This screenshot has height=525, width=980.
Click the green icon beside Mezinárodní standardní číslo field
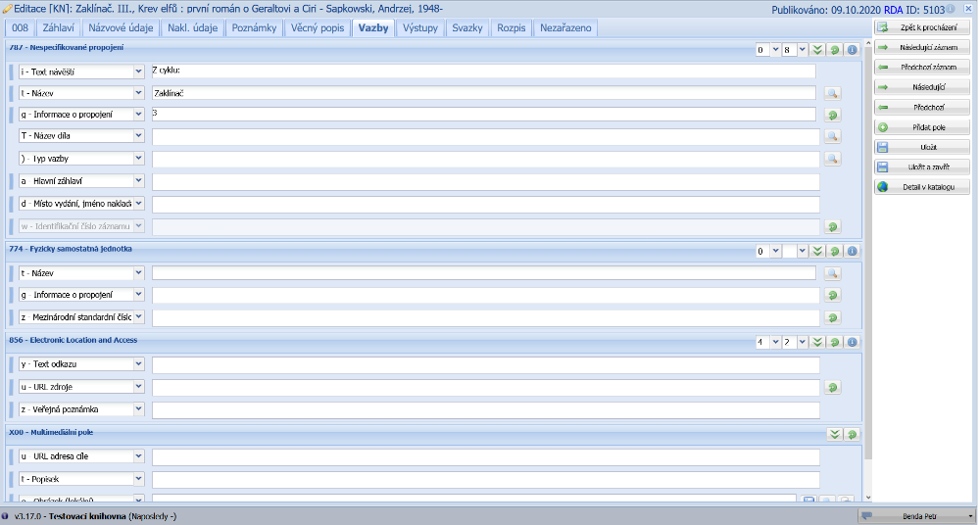tap(832, 317)
